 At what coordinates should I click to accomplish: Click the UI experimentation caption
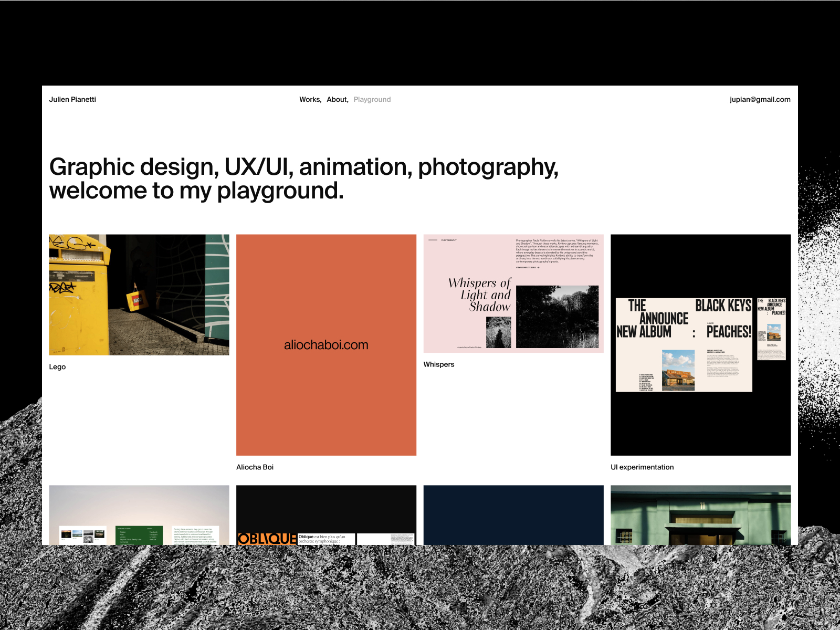coord(642,467)
